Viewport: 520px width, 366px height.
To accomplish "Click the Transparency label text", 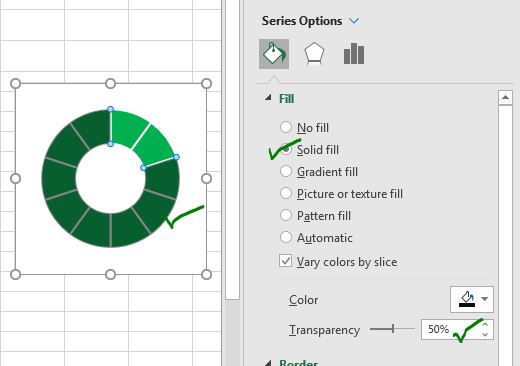I will [x=324, y=330].
